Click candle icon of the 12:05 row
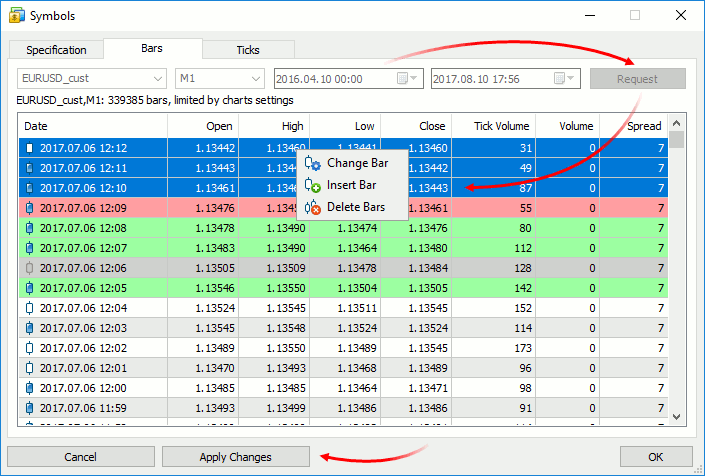The height and width of the screenshot is (476, 705). tap(30, 288)
